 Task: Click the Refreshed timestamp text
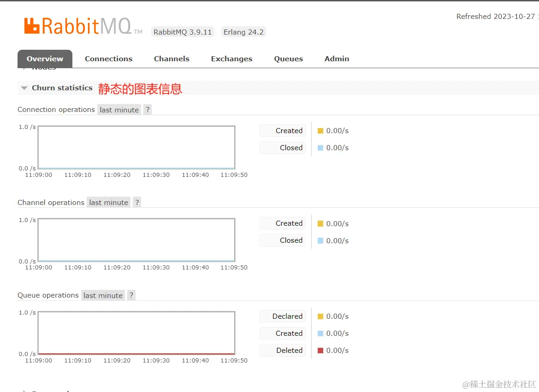pos(498,17)
